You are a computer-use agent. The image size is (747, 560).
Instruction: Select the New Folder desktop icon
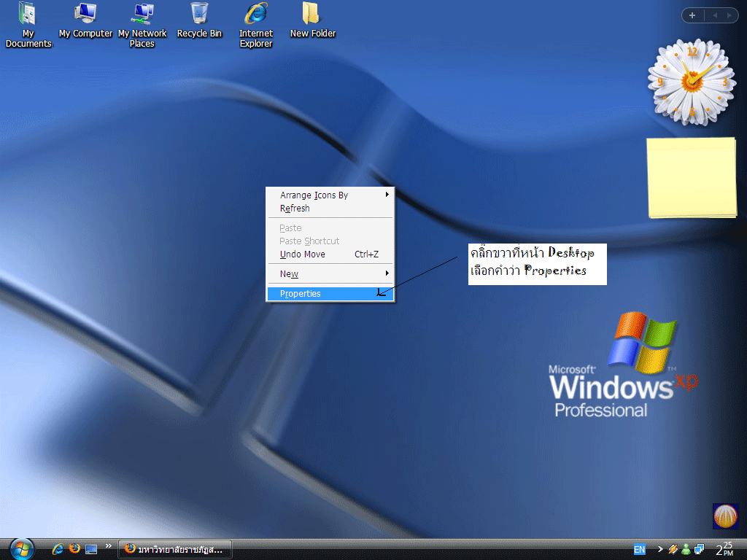(312, 20)
